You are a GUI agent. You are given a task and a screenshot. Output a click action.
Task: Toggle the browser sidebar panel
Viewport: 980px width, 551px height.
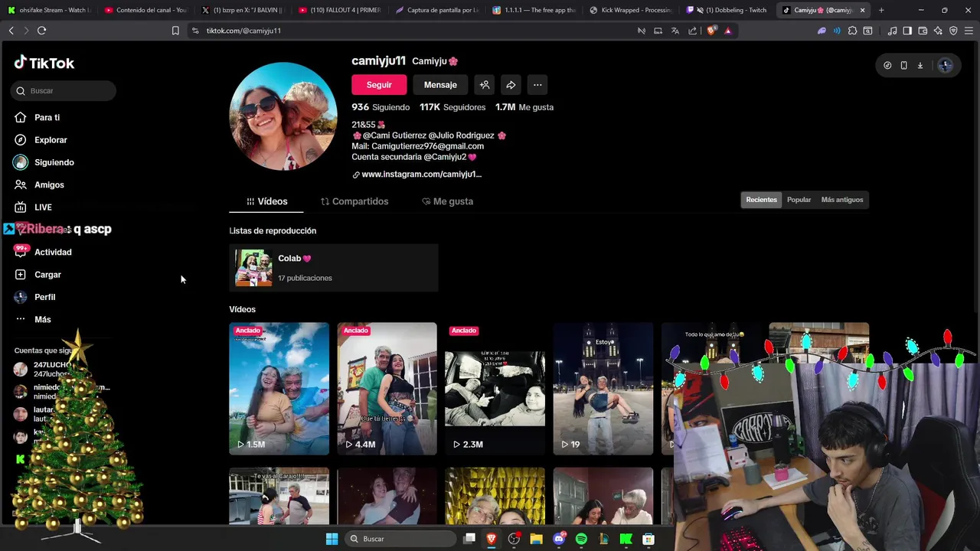(907, 31)
